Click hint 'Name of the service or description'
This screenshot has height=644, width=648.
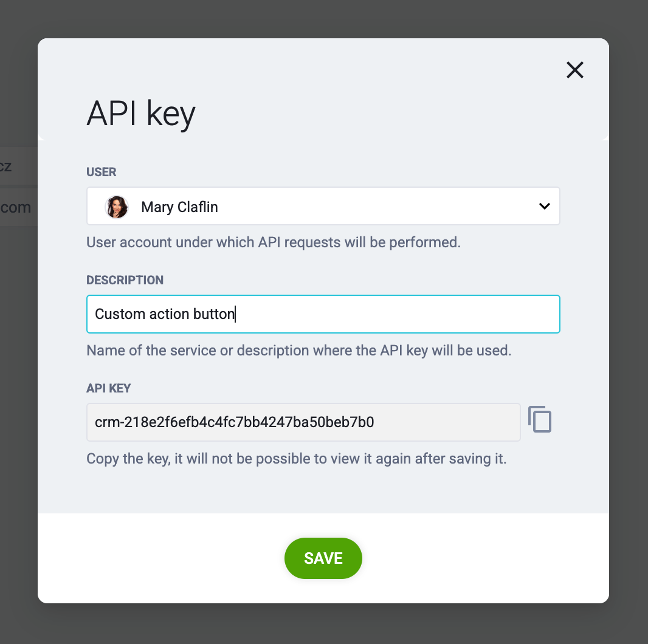point(299,351)
